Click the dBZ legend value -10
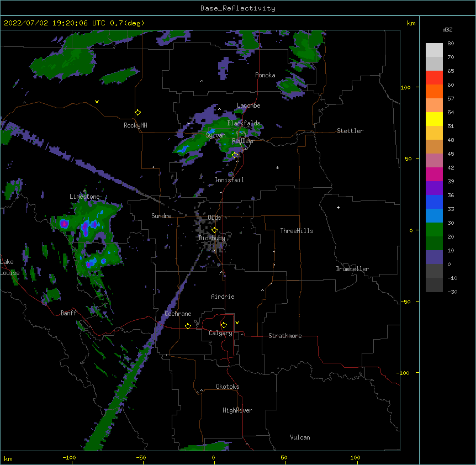This screenshot has height=465, width=476. [x=452, y=278]
